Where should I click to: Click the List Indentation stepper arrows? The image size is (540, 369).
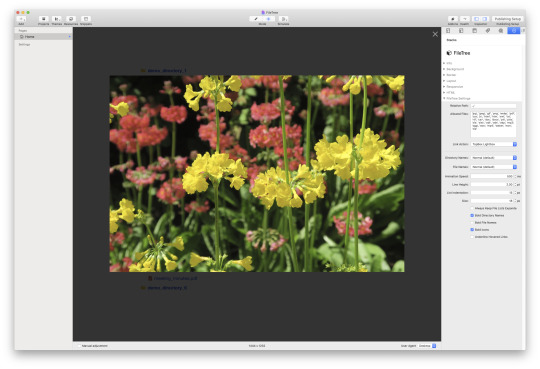click(x=515, y=193)
